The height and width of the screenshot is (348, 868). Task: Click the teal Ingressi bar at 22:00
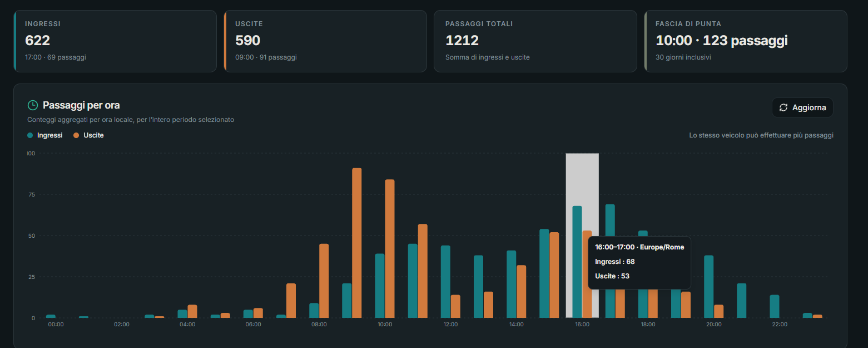tap(775, 306)
